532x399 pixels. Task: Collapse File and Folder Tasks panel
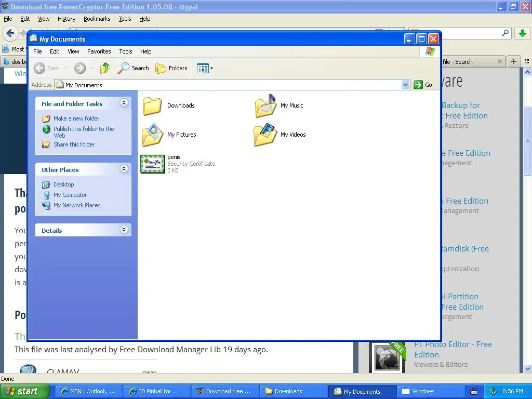[x=124, y=103]
